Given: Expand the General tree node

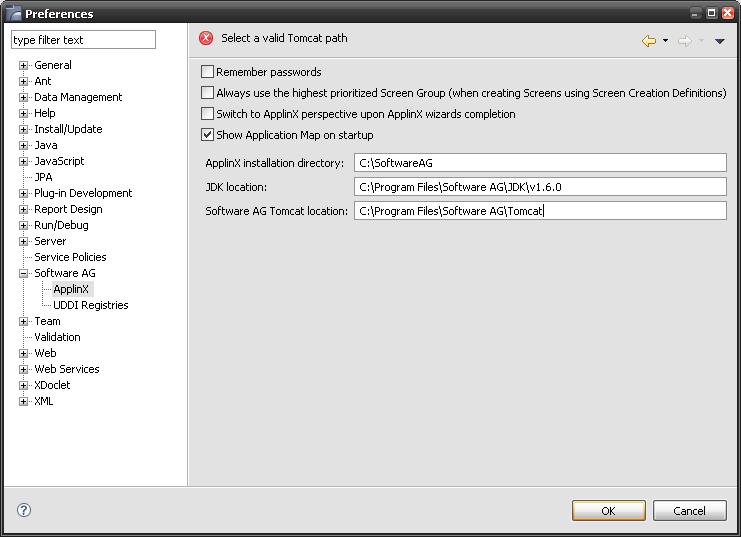Looking at the screenshot, I should click(x=23, y=65).
